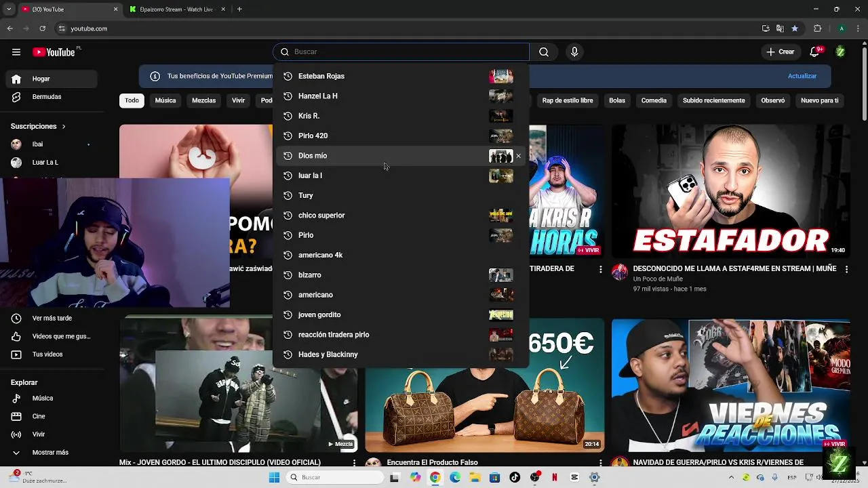Open a new browser tab
Screen dimensions: 868x488
click(239, 9)
